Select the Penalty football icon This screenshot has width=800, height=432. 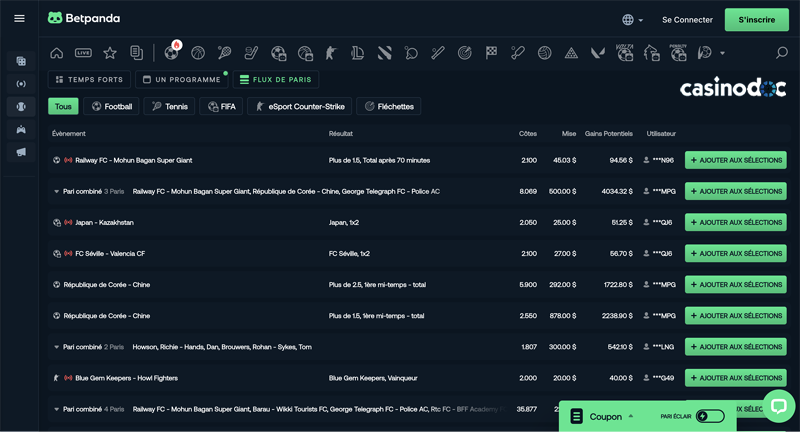678,52
